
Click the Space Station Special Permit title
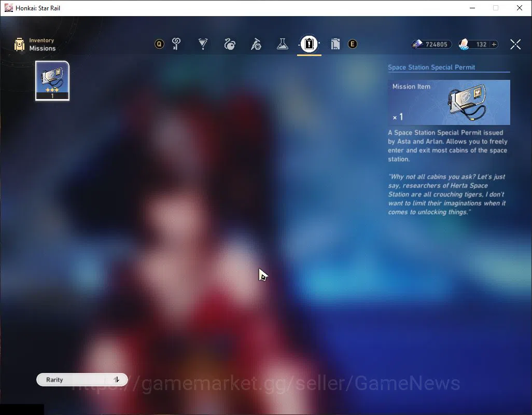tap(431, 67)
